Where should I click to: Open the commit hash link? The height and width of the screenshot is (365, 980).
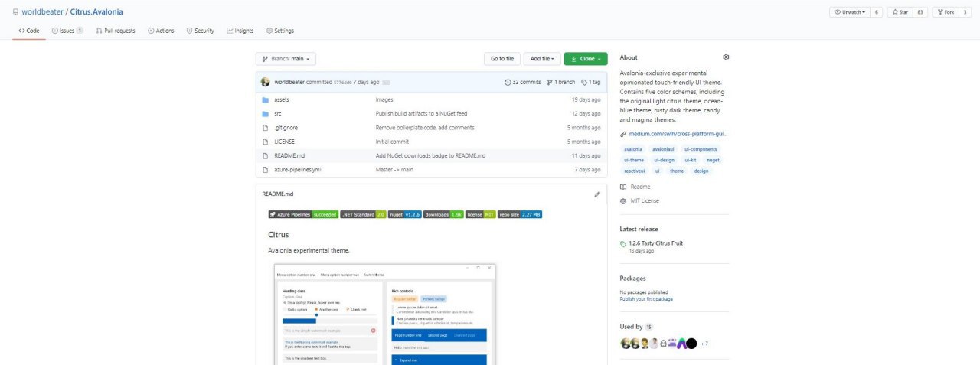tap(342, 82)
